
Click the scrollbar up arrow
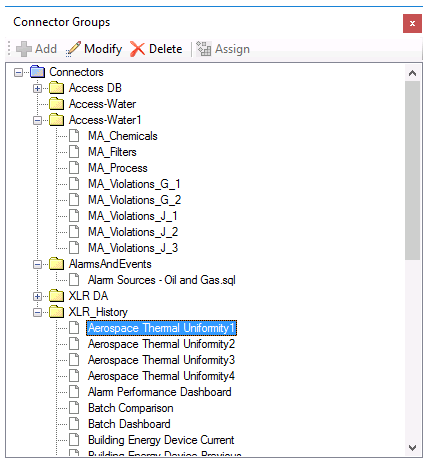click(412, 73)
